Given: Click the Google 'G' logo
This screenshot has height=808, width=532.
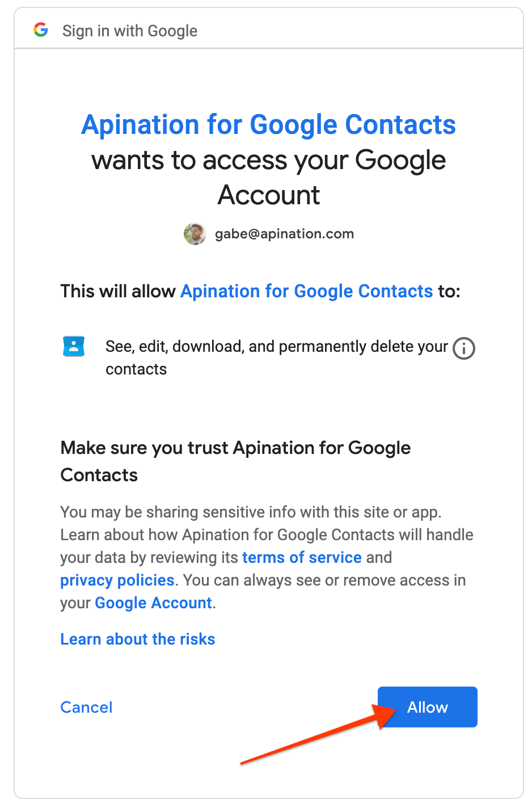Looking at the screenshot, I should (x=41, y=30).
